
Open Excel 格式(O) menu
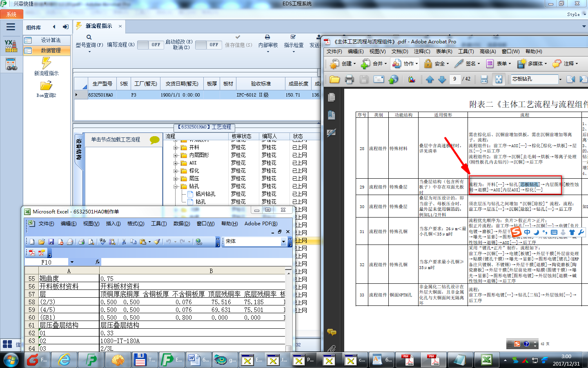136,224
